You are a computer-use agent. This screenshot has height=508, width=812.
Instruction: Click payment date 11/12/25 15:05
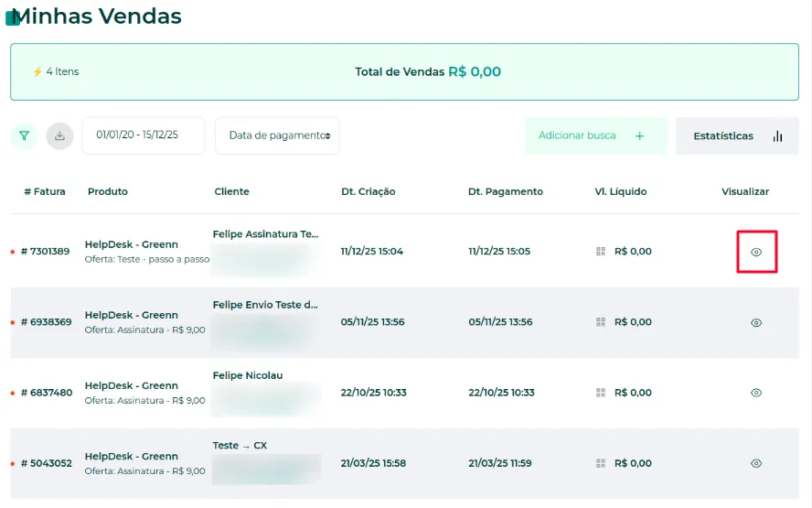tap(499, 252)
